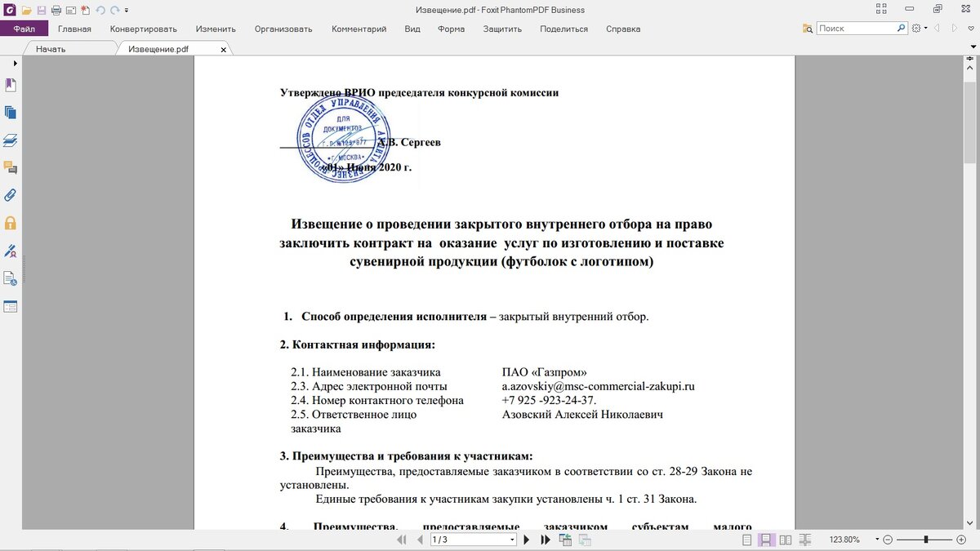This screenshot has width=980, height=551.
Task: Open the Security panel
Action: click(x=11, y=223)
